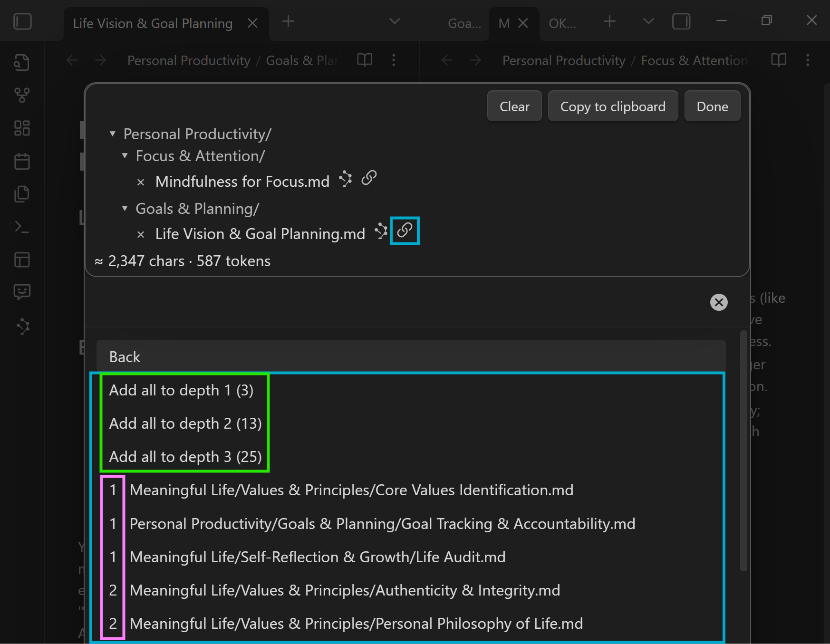Collapse the Goals & Planning folder
Screen dimensions: 830x644
[x=125, y=209]
